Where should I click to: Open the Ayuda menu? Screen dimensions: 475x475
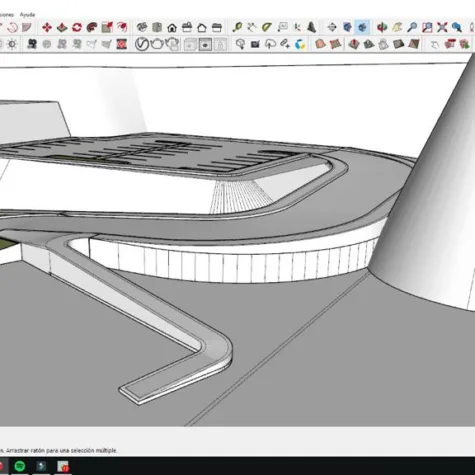coord(27,15)
